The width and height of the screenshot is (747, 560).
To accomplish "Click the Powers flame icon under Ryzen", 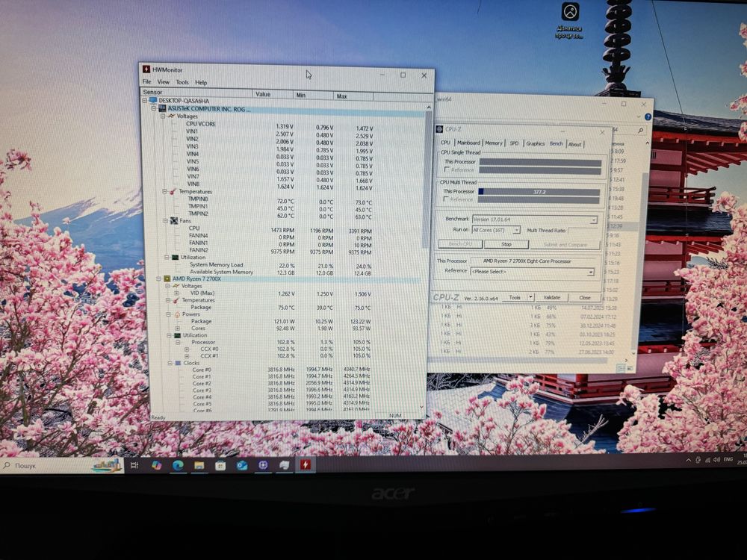I will (x=177, y=314).
